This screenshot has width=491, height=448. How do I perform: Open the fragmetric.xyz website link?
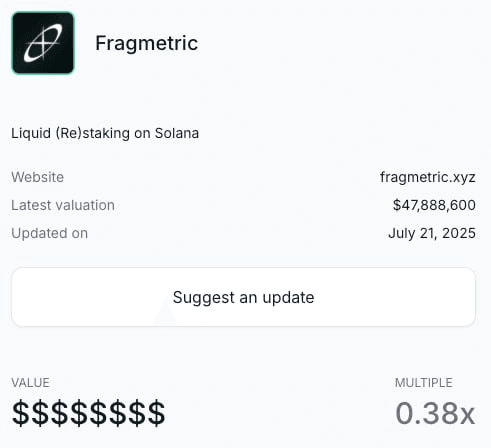click(x=428, y=177)
